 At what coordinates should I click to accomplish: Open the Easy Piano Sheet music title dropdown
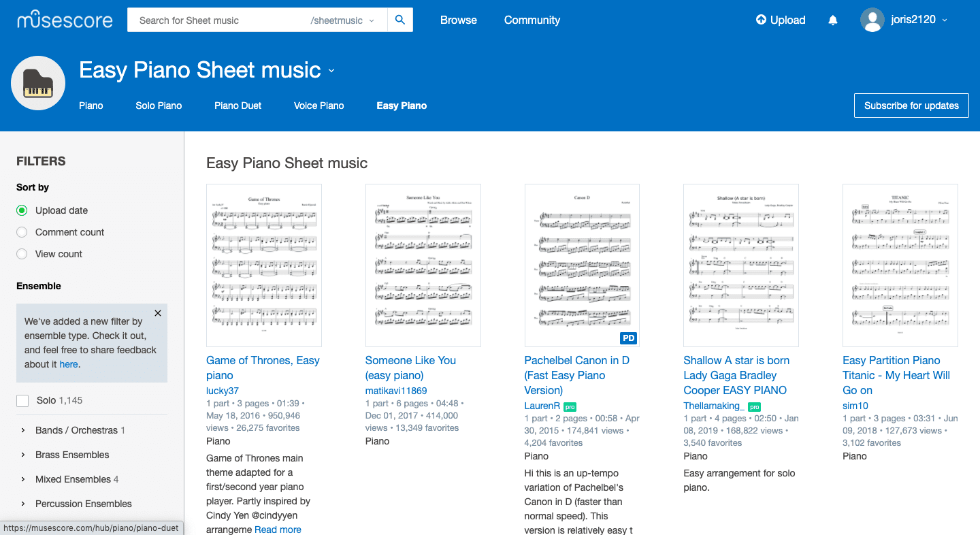(x=331, y=71)
